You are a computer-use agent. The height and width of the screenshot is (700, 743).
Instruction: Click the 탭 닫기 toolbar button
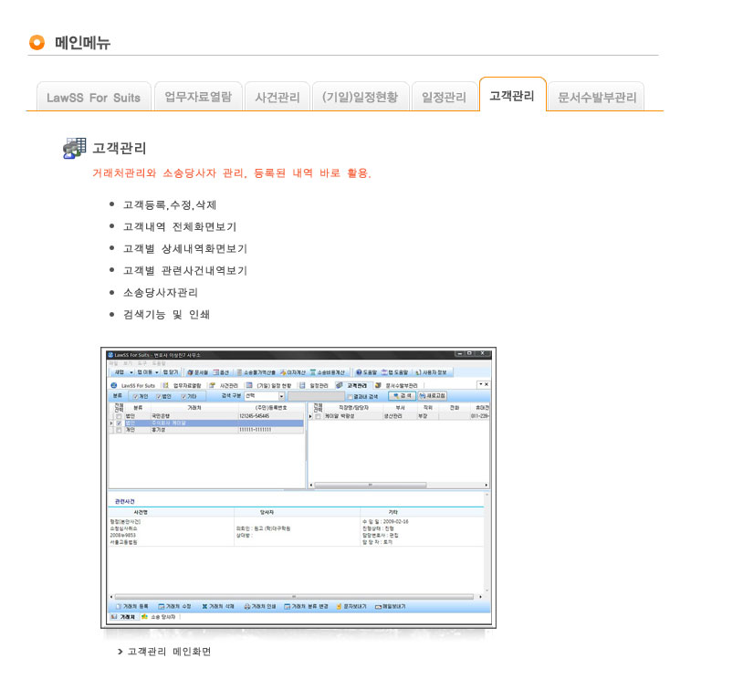pyautogui.click(x=171, y=372)
